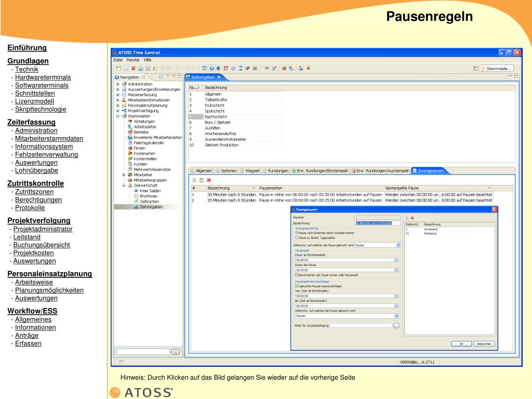The height and width of the screenshot is (399, 532).
Task: Click the print icon in main toolbar
Action: point(140,69)
